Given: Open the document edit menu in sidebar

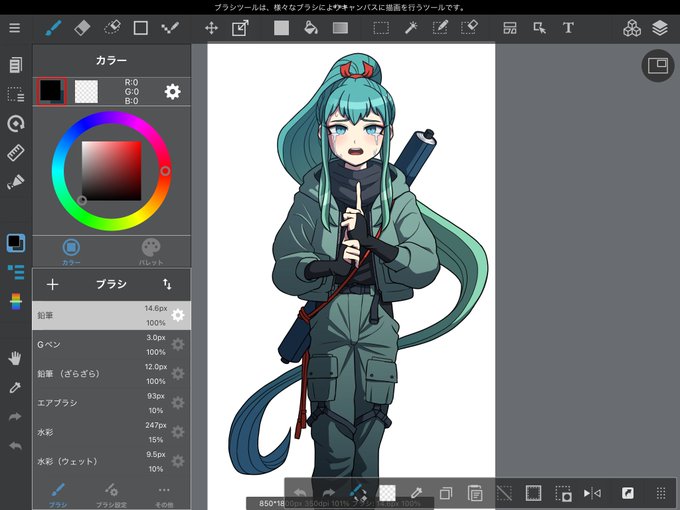Looking at the screenshot, I should tap(16, 65).
